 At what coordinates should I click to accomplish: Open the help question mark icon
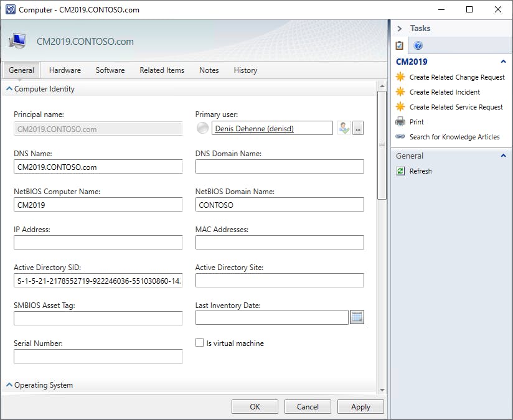(x=418, y=45)
